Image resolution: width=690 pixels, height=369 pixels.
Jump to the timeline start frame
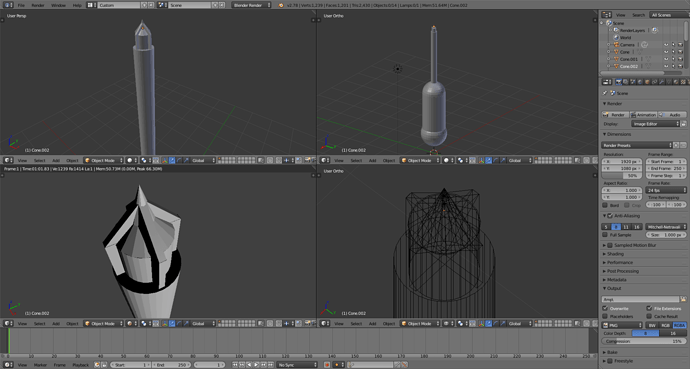pyautogui.click(x=235, y=365)
